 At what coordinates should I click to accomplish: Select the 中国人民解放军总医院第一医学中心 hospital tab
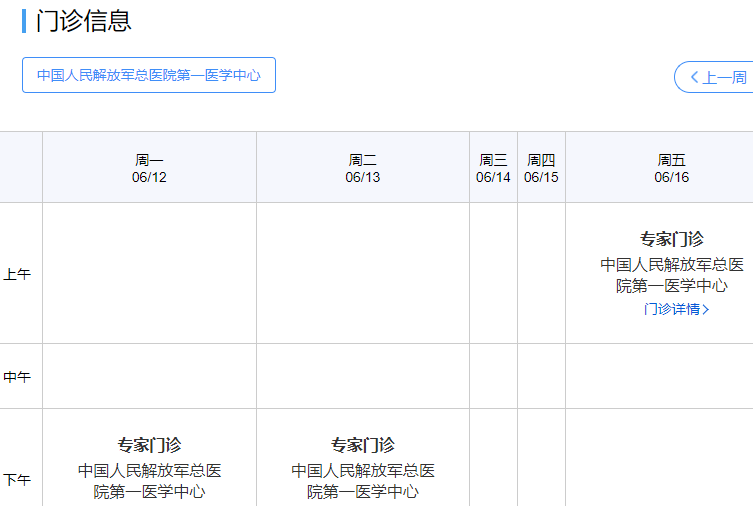pos(148,75)
